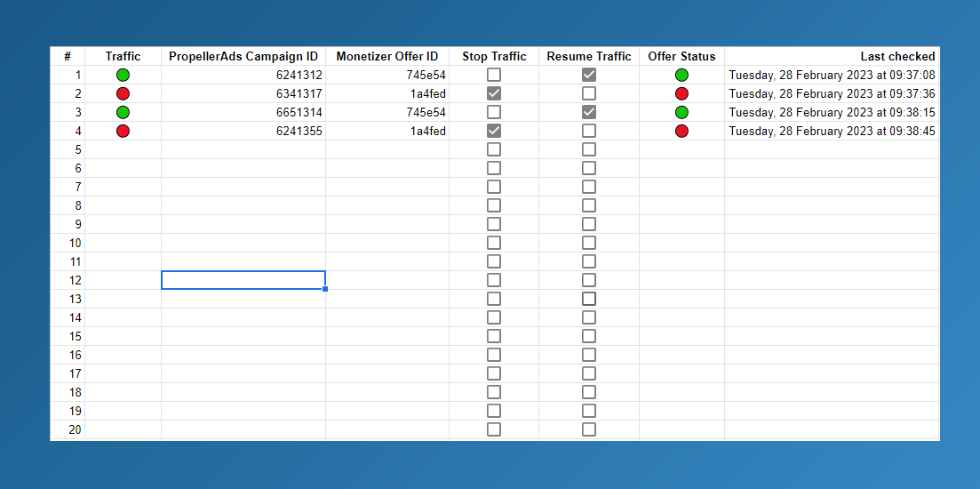This screenshot has width=980, height=489.
Task: Select row number 20 cell
Action: 68,429
